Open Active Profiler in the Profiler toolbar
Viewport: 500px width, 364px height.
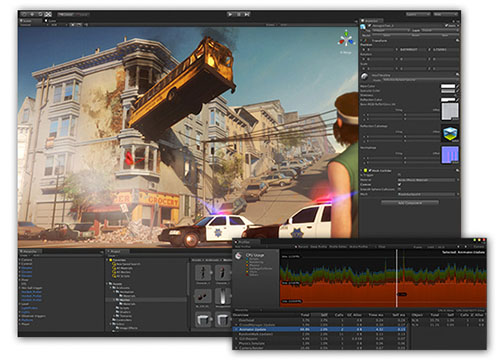[359, 247]
